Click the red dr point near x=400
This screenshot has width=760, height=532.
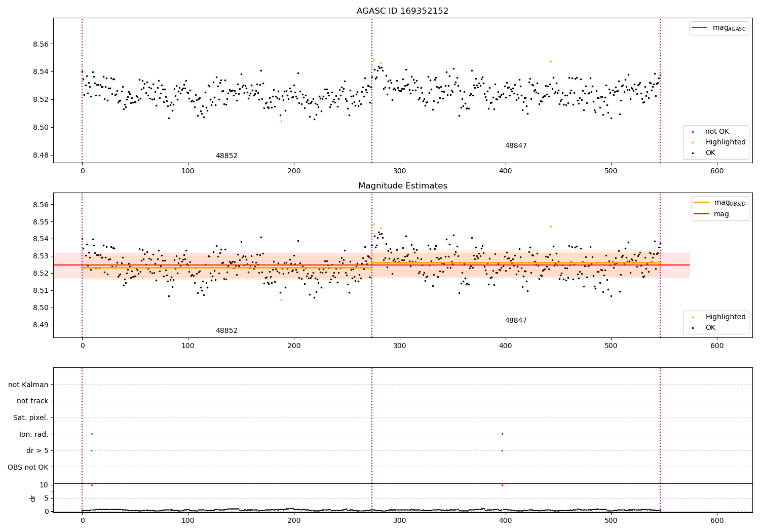pyautogui.click(x=502, y=485)
